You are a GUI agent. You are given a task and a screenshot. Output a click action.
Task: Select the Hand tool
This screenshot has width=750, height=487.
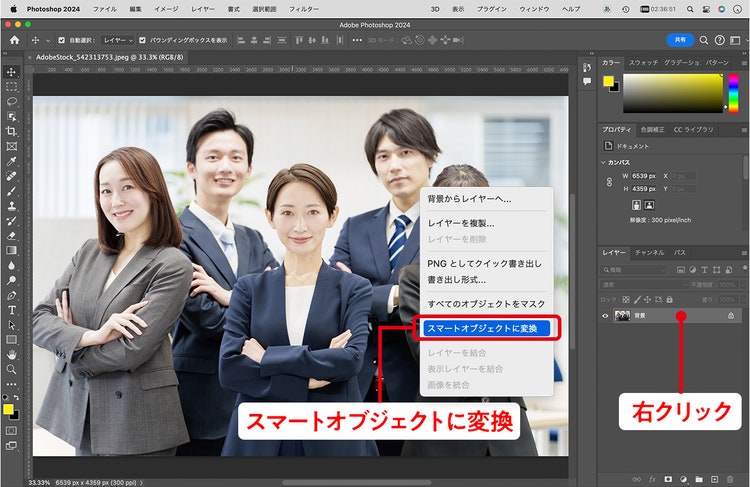(x=11, y=354)
